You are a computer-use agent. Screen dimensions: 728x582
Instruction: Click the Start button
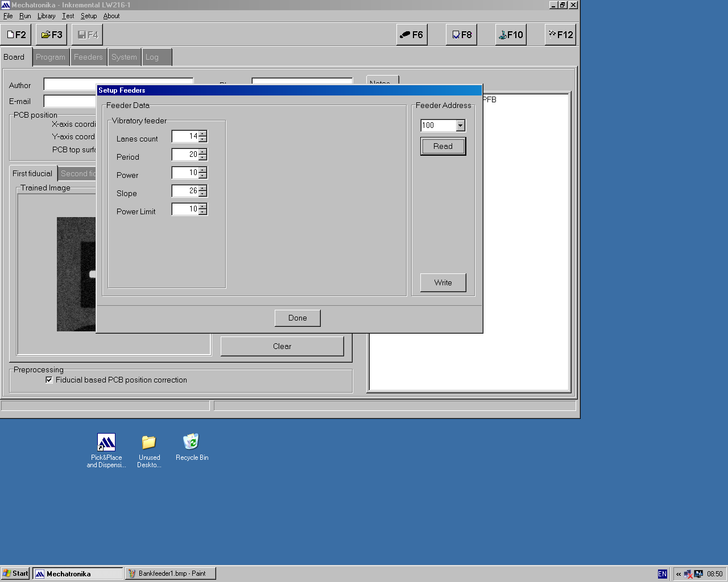[x=15, y=573]
